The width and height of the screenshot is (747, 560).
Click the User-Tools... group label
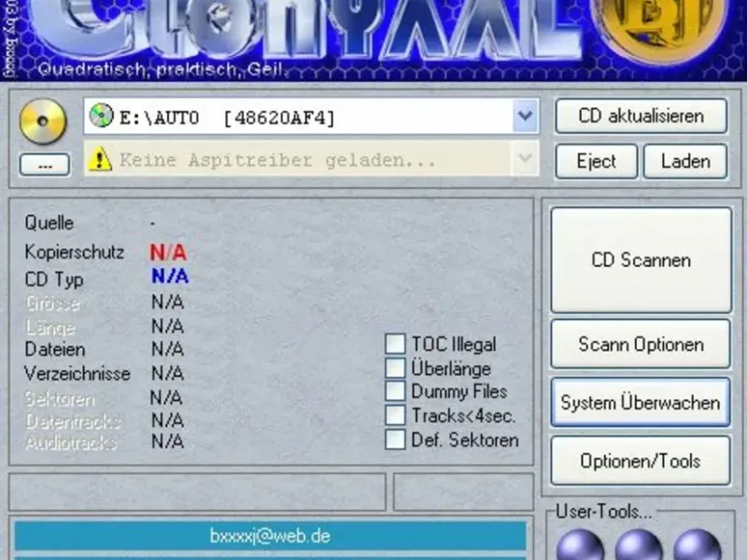pos(603,511)
